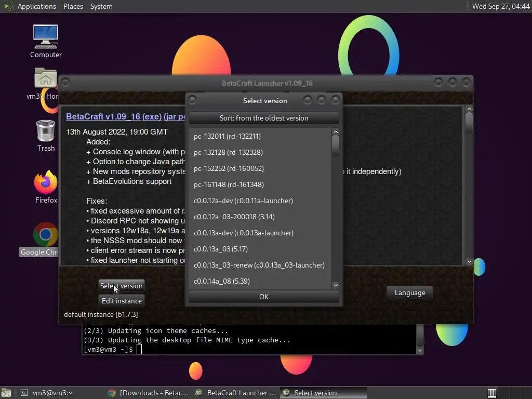Click the workspace switcher icon in bottom panel
The height and width of the screenshot is (399, 532).
(492, 393)
